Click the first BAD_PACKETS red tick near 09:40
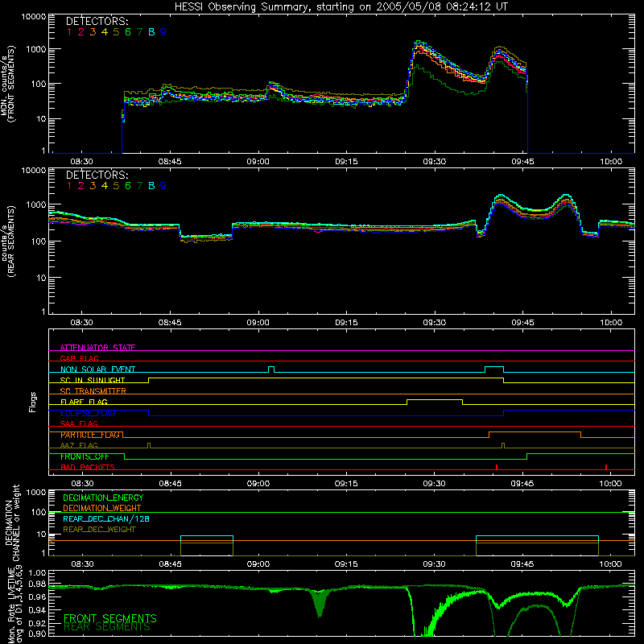644x644 pixels. [497, 467]
